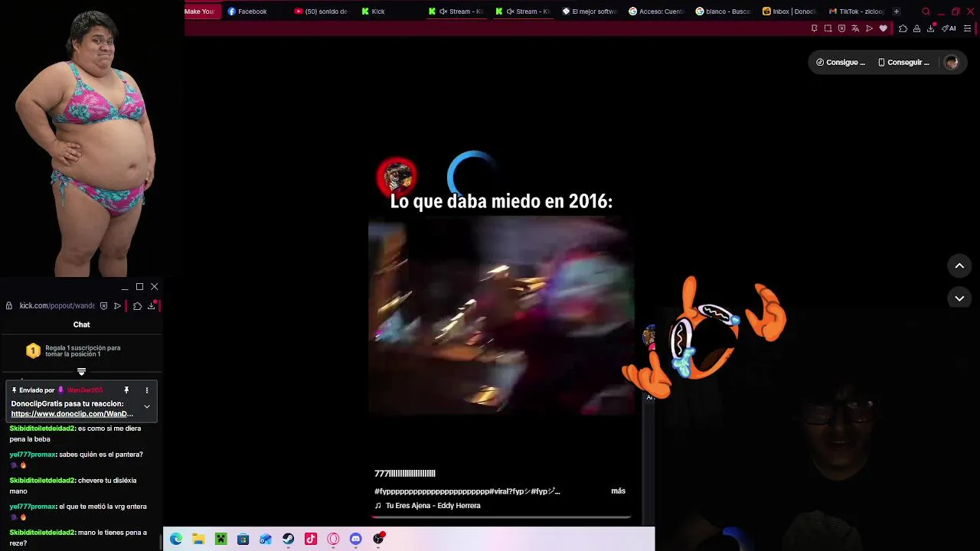Click 'Skibiditoiletdeidad2' on the 'es como si' message
The width and height of the screenshot is (980, 551).
(42, 429)
